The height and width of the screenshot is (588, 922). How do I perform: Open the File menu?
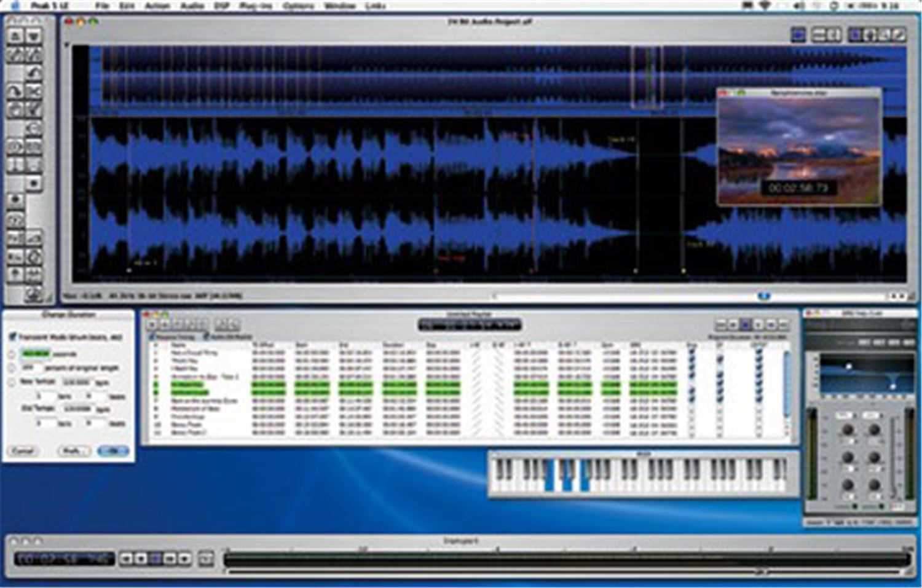(102, 6)
